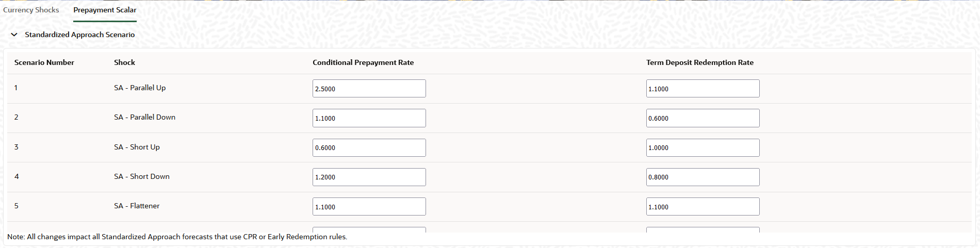Click the Shock column header
Screen dimensions: 980x248
pyautogui.click(x=124, y=62)
